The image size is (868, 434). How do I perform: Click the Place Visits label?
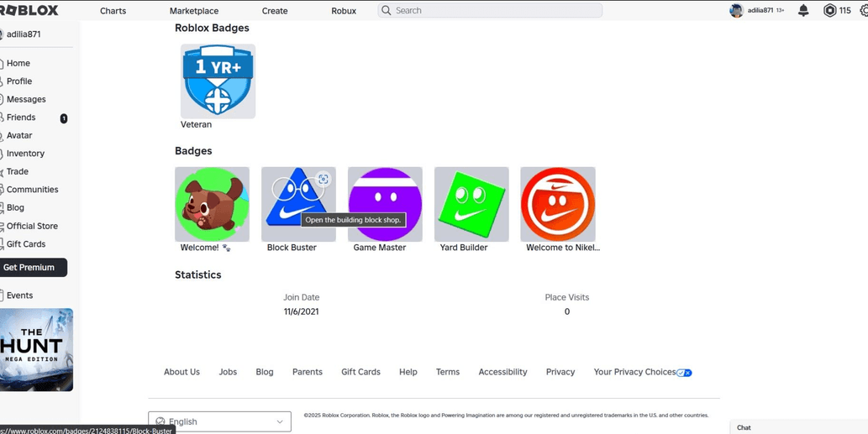point(567,297)
